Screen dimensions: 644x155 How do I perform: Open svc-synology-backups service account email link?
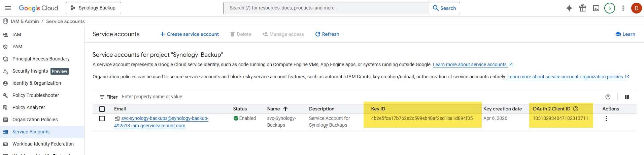click(x=161, y=122)
